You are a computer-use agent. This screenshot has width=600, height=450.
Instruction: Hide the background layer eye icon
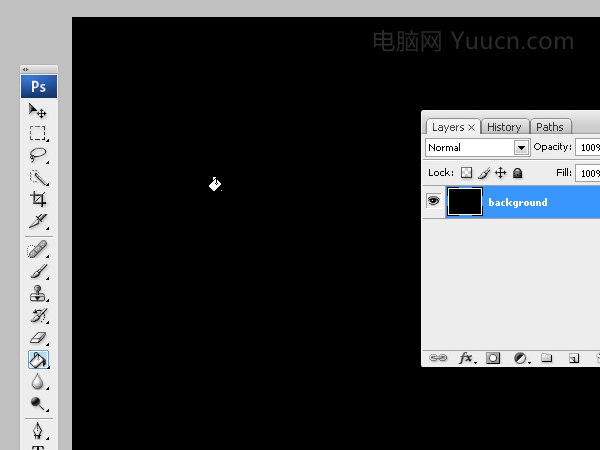pyautogui.click(x=434, y=201)
